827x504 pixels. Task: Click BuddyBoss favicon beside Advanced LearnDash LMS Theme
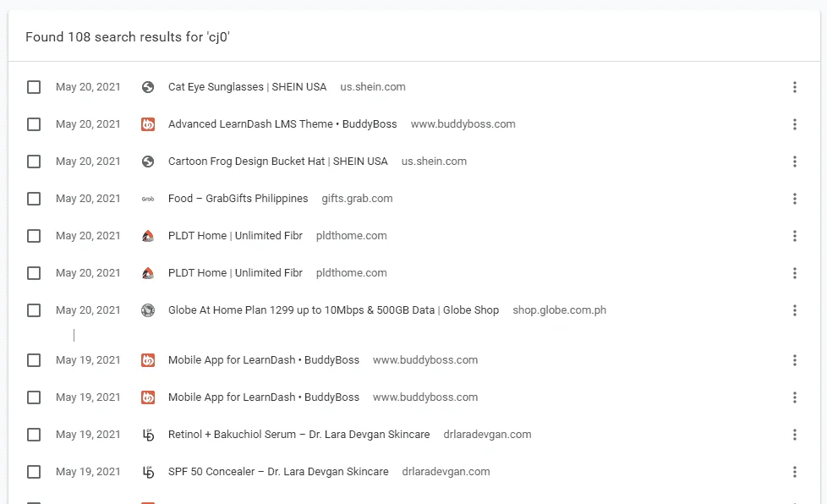pos(148,124)
